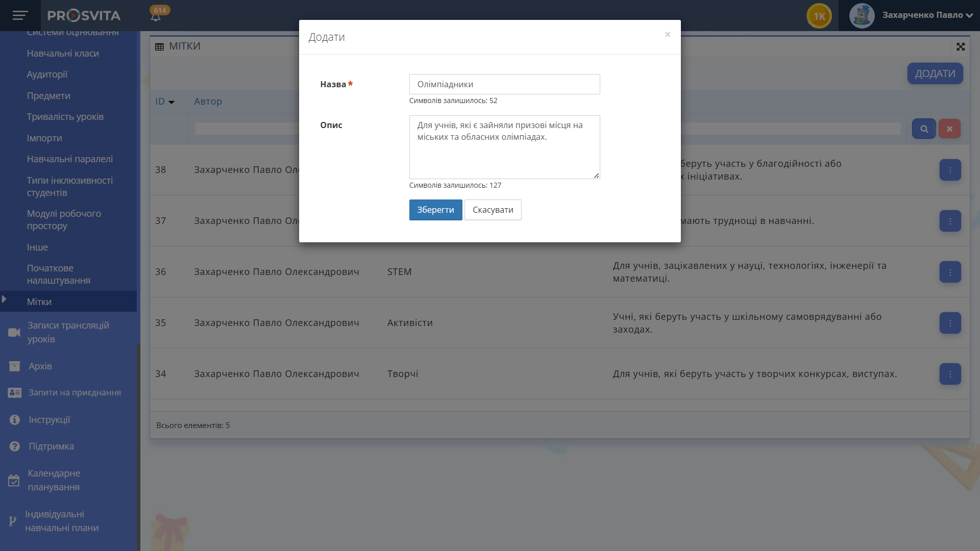Screen dimensions: 980x551
Task: Click the Скасувати button
Action: 493,210
